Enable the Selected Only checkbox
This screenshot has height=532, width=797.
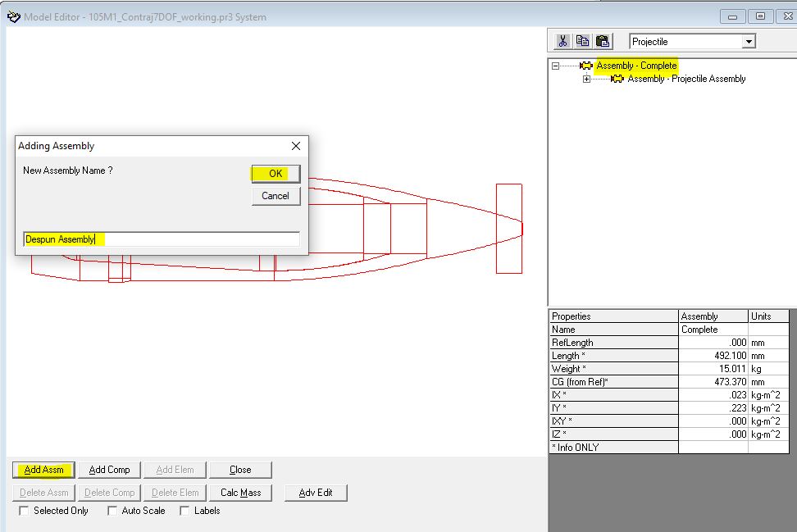pos(24,511)
